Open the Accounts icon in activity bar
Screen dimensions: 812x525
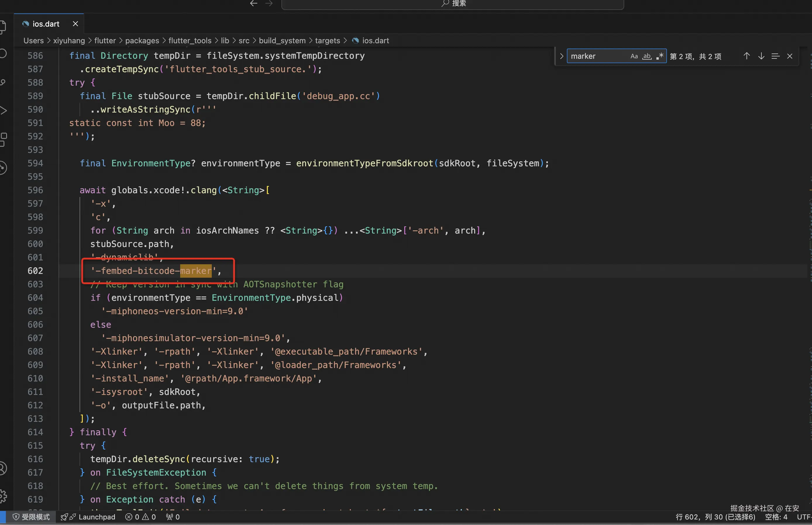click(x=3, y=468)
